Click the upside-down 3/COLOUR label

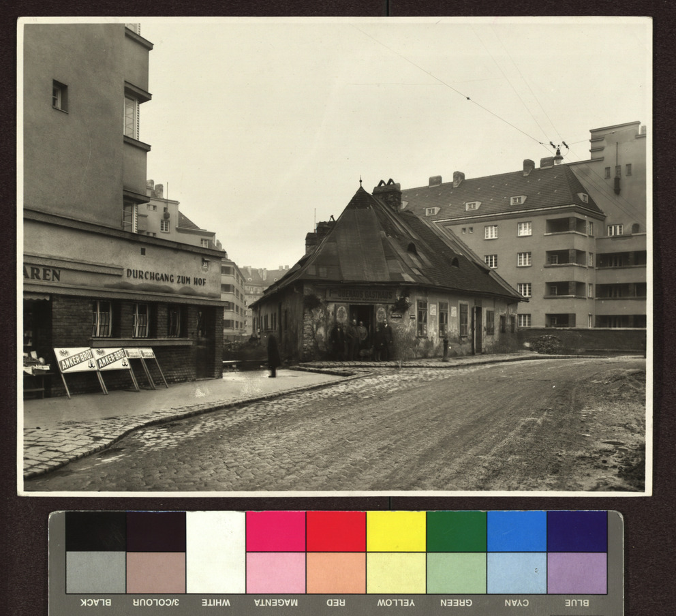pyautogui.click(x=155, y=602)
